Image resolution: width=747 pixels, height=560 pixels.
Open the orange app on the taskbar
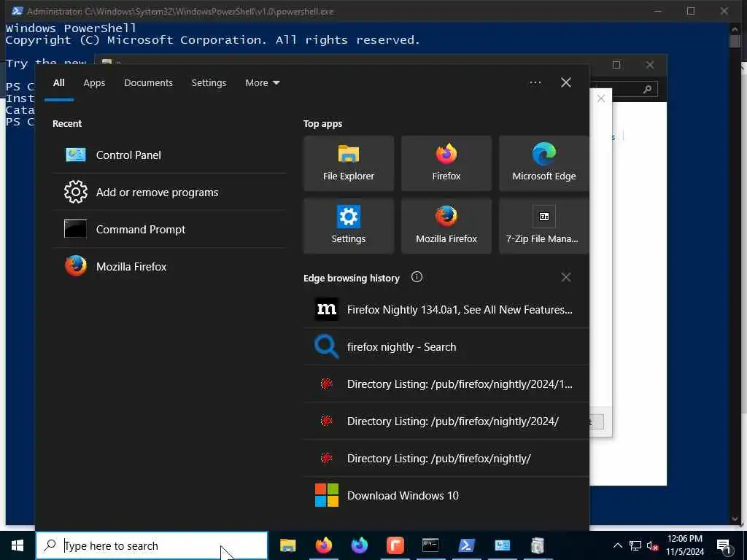click(395, 545)
